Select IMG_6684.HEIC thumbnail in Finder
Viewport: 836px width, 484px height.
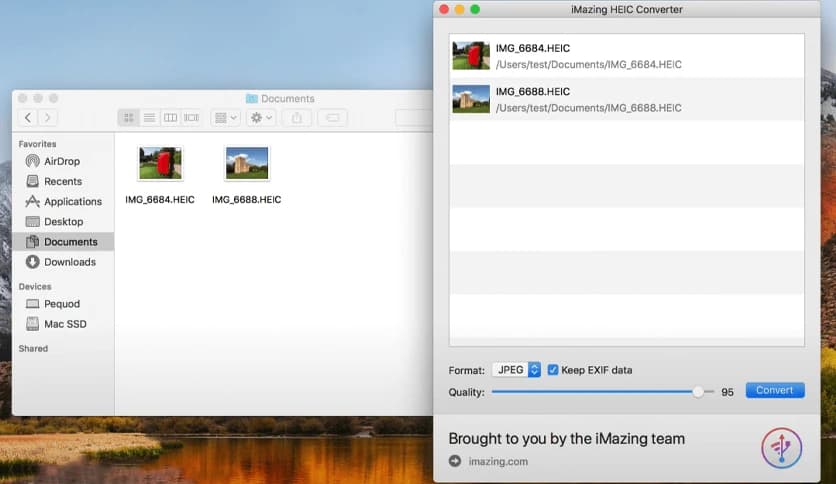coord(160,163)
